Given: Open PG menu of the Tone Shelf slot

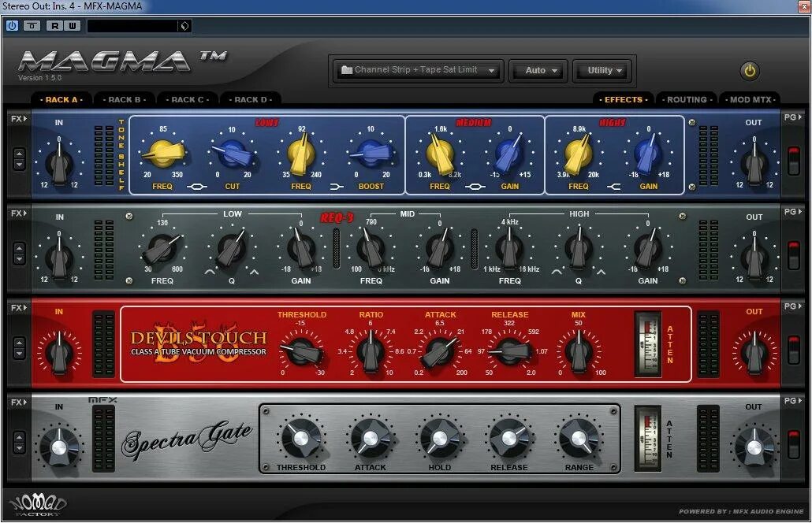Looking at the screenshot, I should 792,117.
